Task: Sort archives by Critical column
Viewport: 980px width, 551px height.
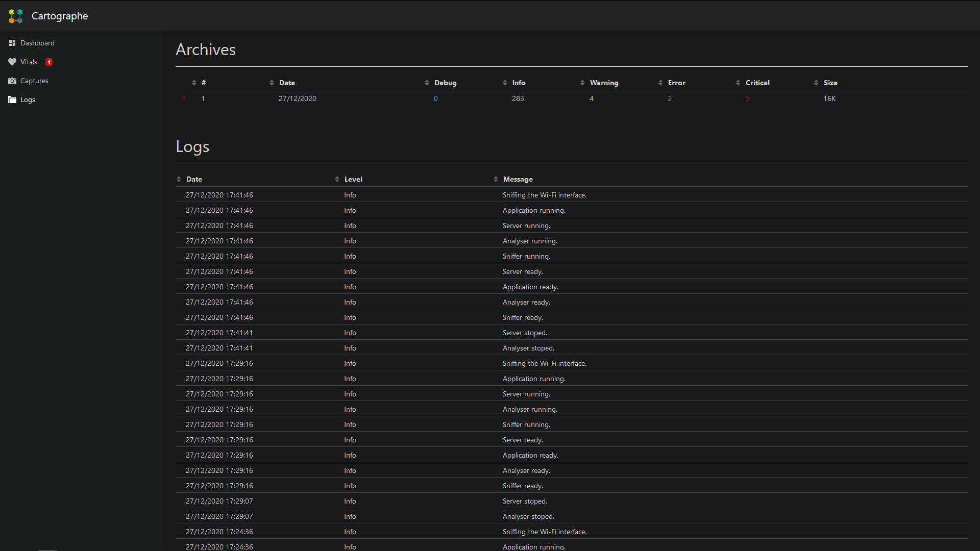Action: point(757,83)
